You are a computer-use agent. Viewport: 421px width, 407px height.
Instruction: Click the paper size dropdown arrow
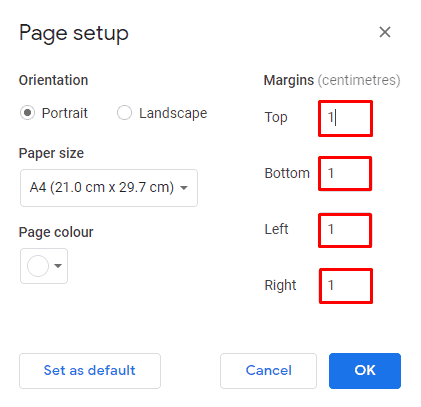pos(184,188)
